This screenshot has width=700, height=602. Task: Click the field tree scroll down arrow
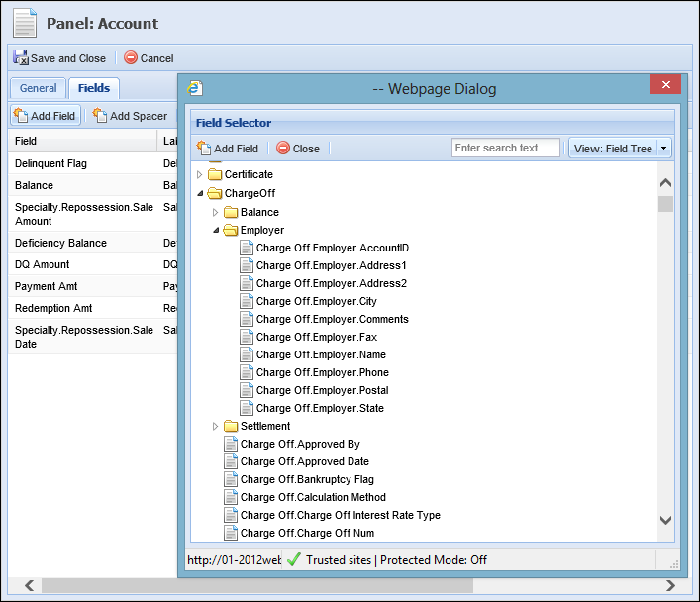pos(665,520)
